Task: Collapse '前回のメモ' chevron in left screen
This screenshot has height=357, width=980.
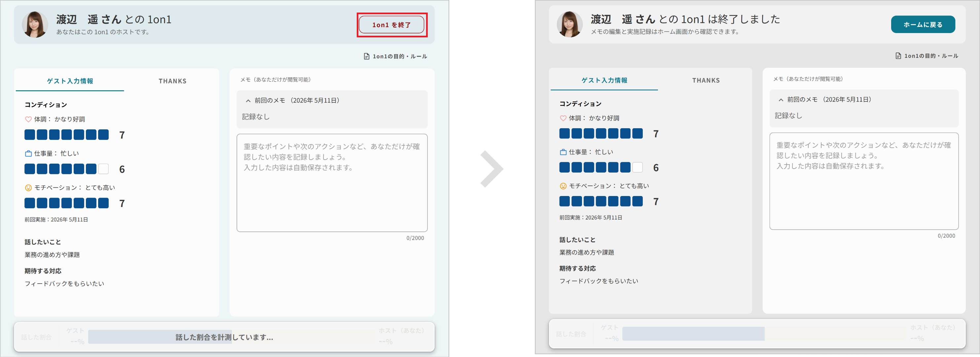Action: coord(248,101)
